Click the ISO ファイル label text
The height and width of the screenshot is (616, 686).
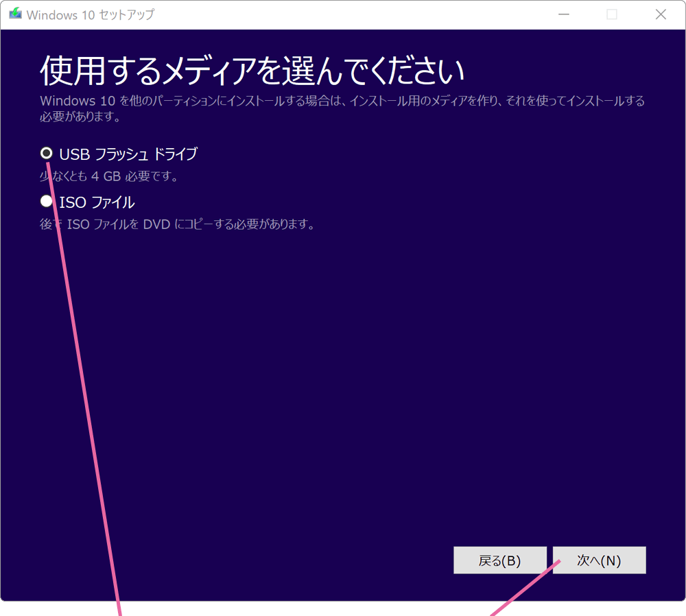pyautogui.click(x=97, y=202)
